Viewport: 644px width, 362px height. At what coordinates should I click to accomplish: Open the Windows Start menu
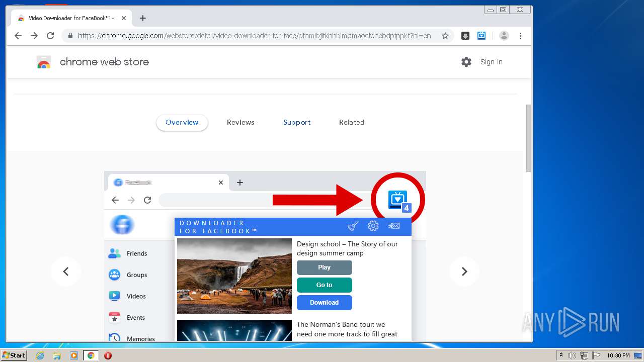14,355
